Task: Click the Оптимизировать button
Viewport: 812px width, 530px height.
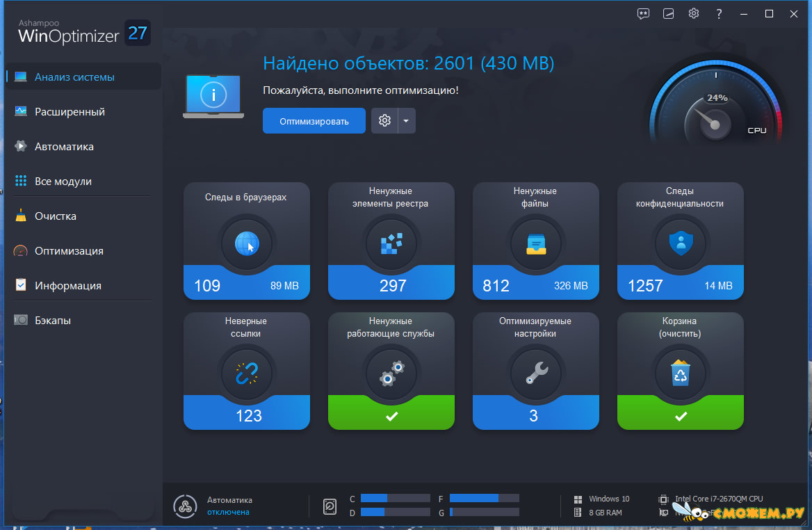Action: coord(314,121)
